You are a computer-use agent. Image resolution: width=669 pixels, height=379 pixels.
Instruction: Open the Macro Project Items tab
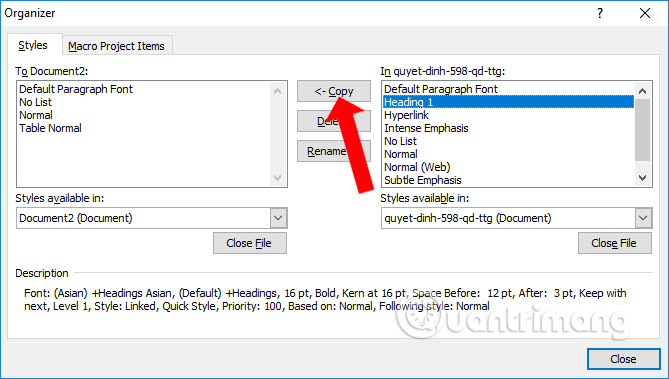(116, 46)
